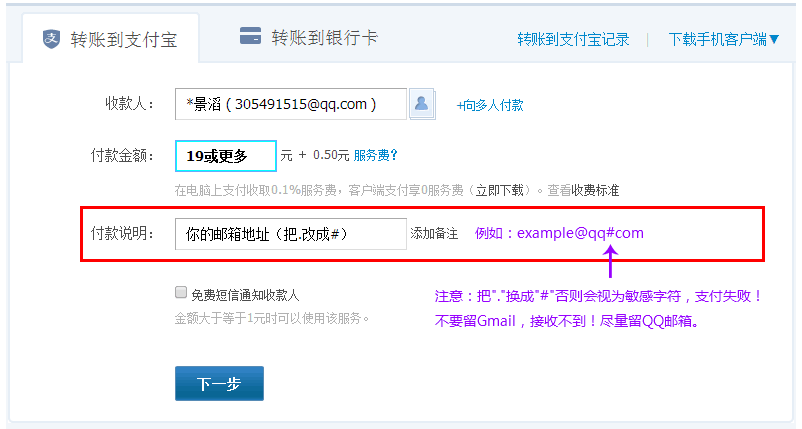Viewport: 802px width, 429px height.
Task: Click the payment amount field 付款金额
Action: pyautogui.click(x=226, y=156)
